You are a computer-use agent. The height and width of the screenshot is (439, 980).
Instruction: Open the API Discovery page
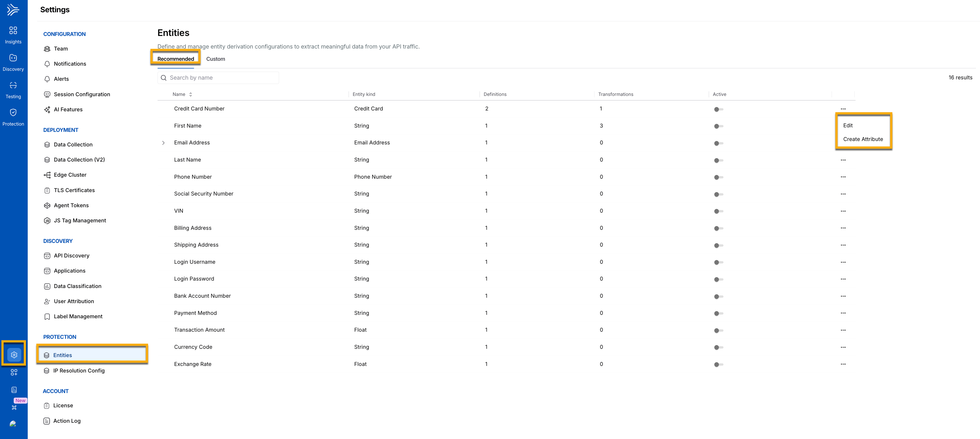click(x=72, y=256)
